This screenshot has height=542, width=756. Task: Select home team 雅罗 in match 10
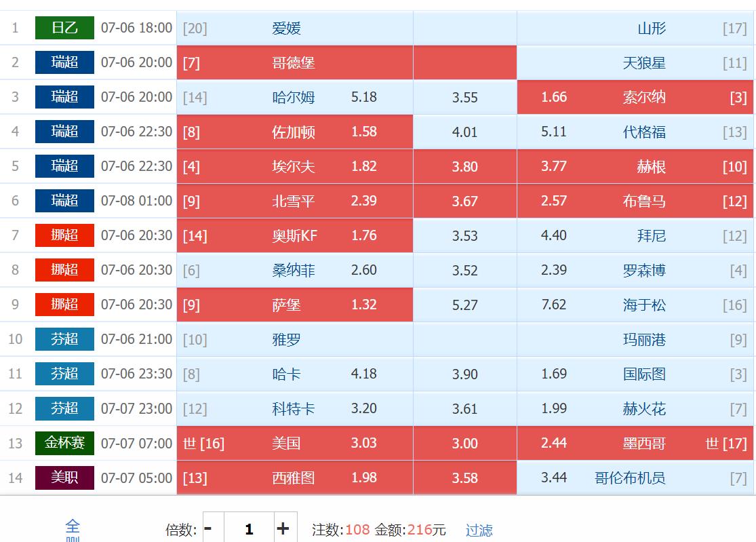click(294, 339)
